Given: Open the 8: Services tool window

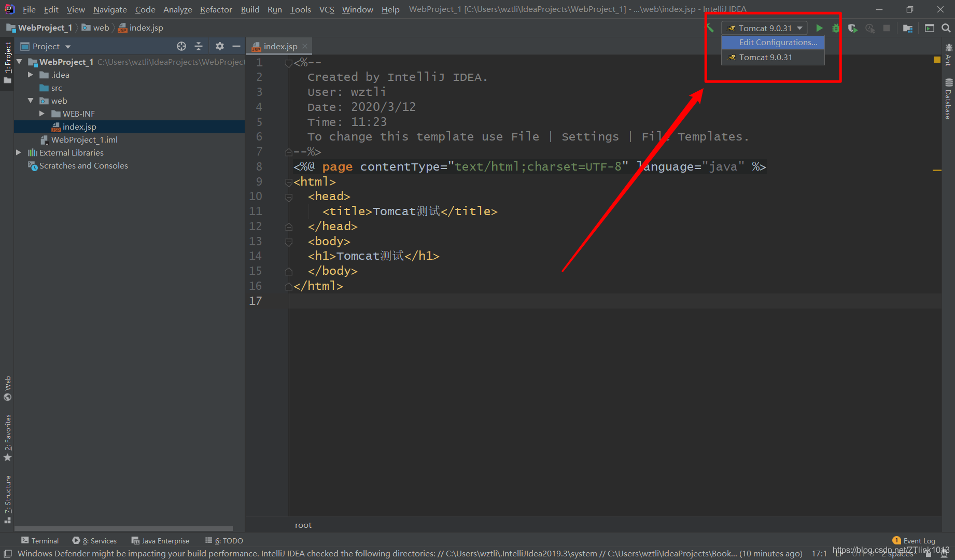Looking at the screenshot, I should pos(95,541).
